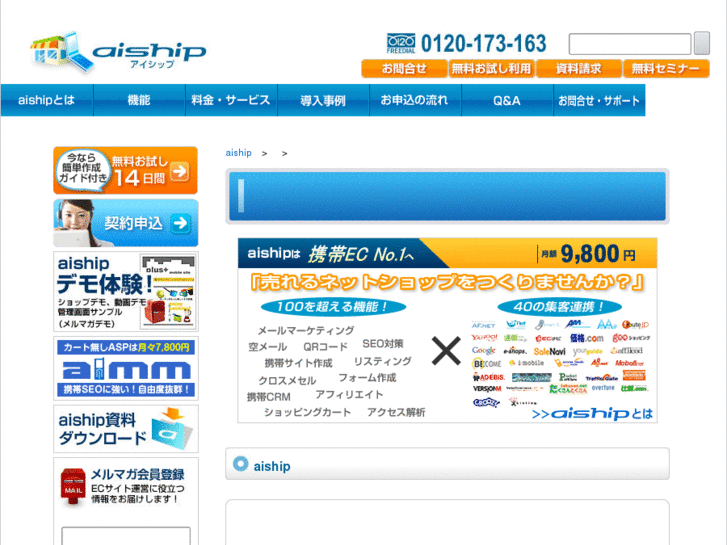This screenshot has height=545, width=727.
Task: Click the SaleNavi partner logo
Action: pyautogui.click(x=549, y=352)
